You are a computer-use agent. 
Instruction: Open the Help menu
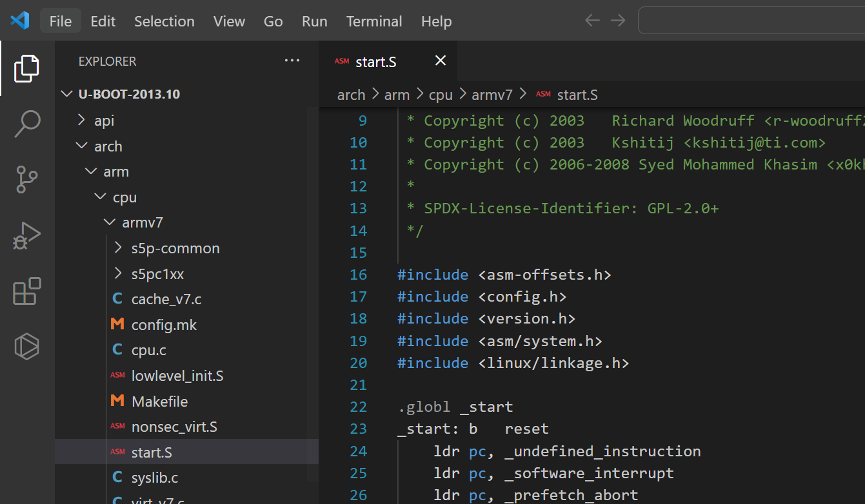click(437, 21)
